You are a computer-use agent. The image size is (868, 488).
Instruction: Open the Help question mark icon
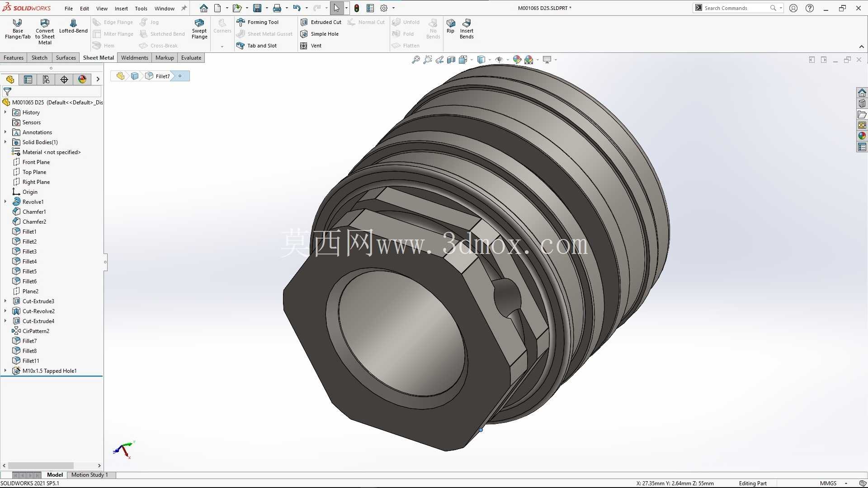tap(810, 8)
